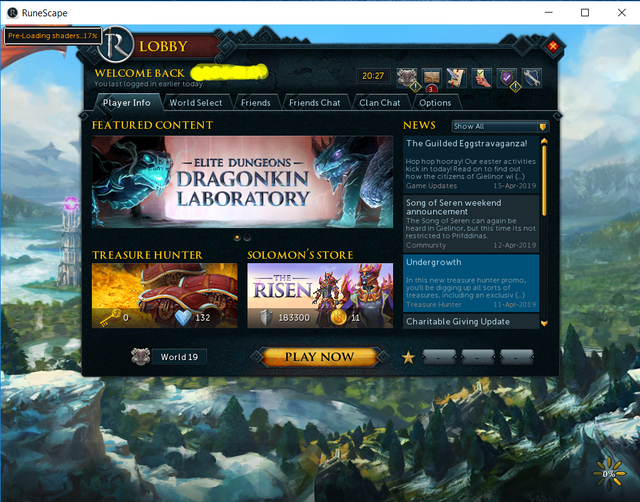Open Solomon's Store The Risen banner
The width and height of the screenshot is (640, 502).
point(320,295)
